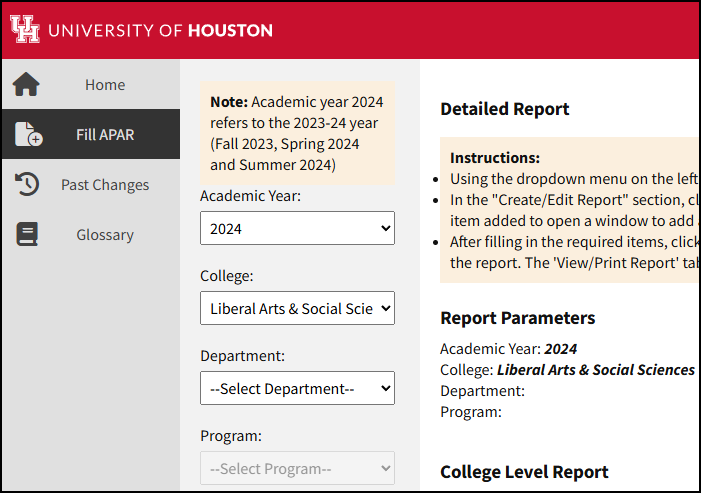701x493 pixels.
Task: Click the house icon in the sidebar
Action: pyautogui.click(x=26, y=84)
